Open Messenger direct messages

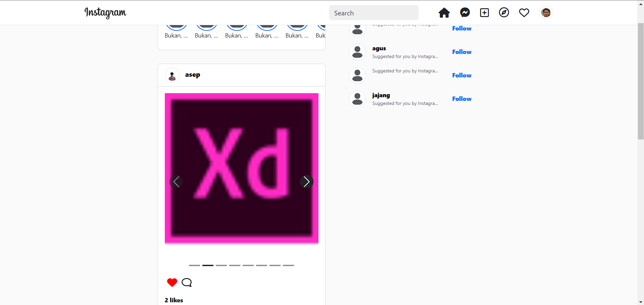pyautogui.click(x=465, y=13)
